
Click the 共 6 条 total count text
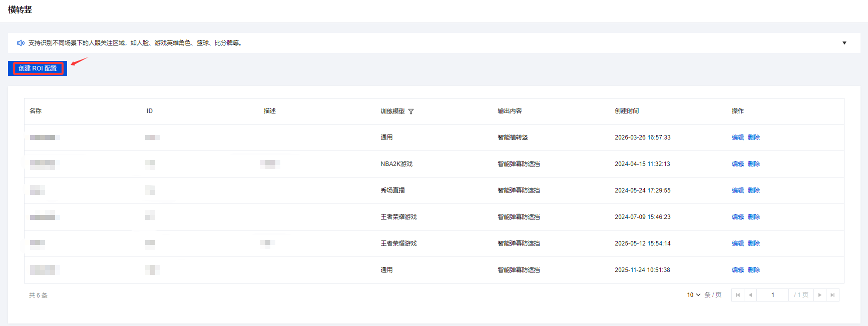pos(38,295)
